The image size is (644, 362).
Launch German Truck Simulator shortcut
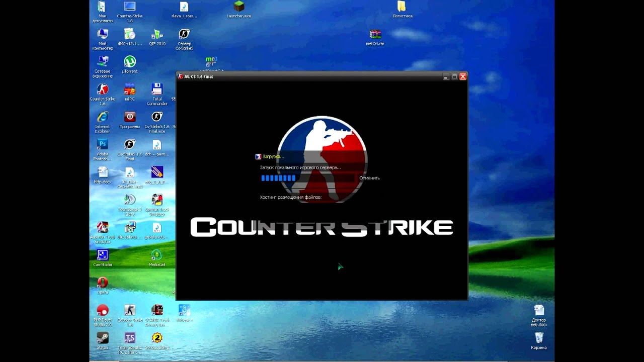[x=157, y=205]
